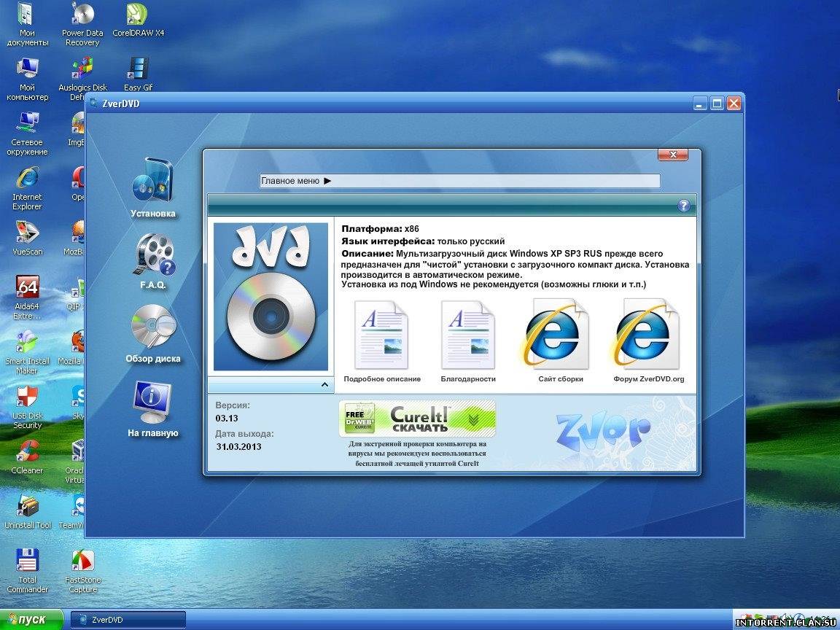Image resolution: width=840 pixels, height=630 pixels.
Task: Go to На главную home screen
Action: (152, 409)
